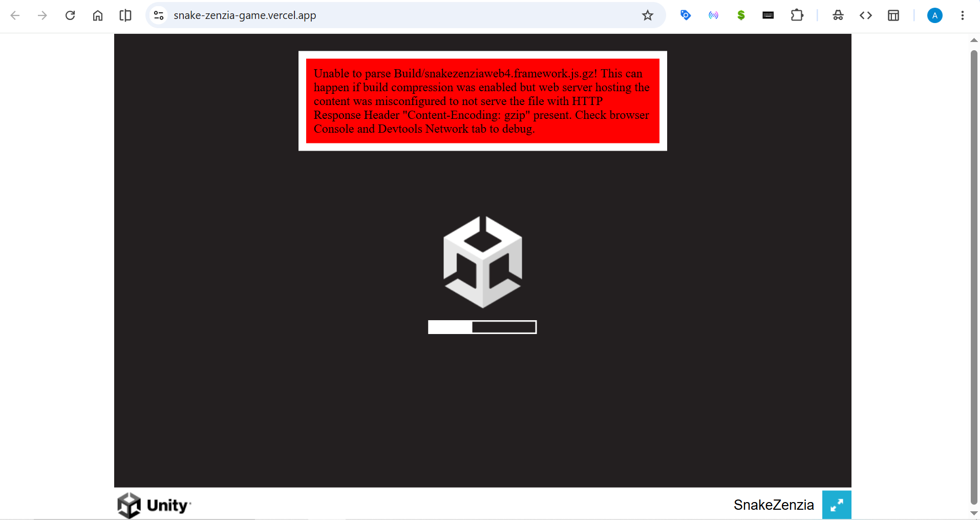Open the Chrome three-dot menu
Screen dimensions: 980x520
[963, 15]
